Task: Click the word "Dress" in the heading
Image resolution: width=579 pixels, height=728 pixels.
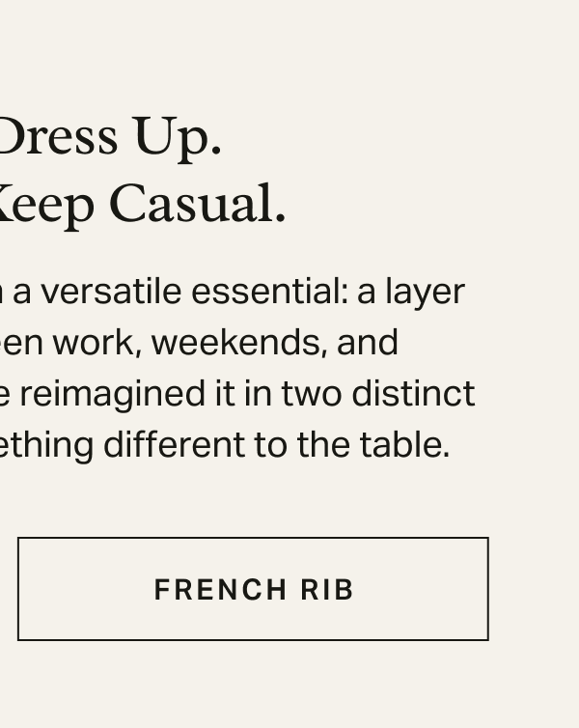Action: pos(60,137)
